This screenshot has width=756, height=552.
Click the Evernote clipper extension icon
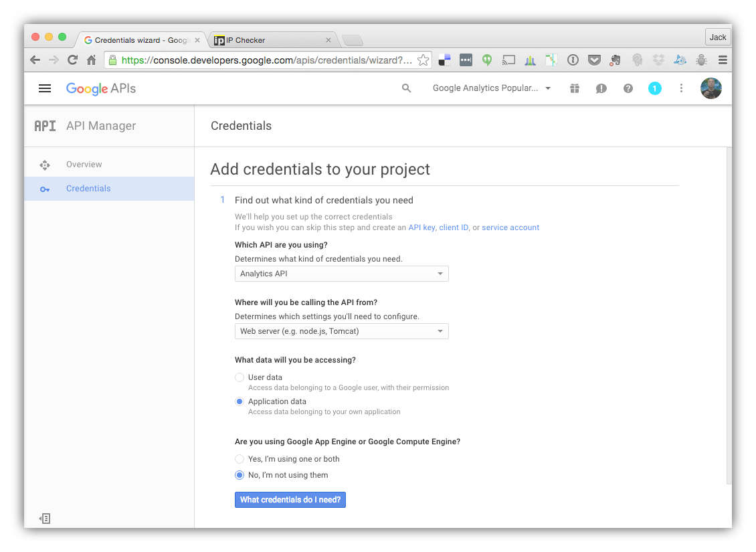(616, 60)
